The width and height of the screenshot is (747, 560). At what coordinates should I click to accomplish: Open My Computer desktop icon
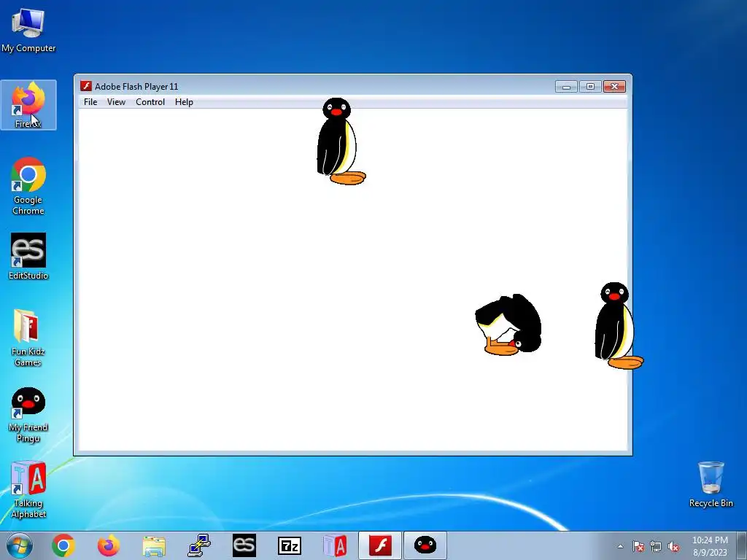pyautogui.click(x=28, y=29)
